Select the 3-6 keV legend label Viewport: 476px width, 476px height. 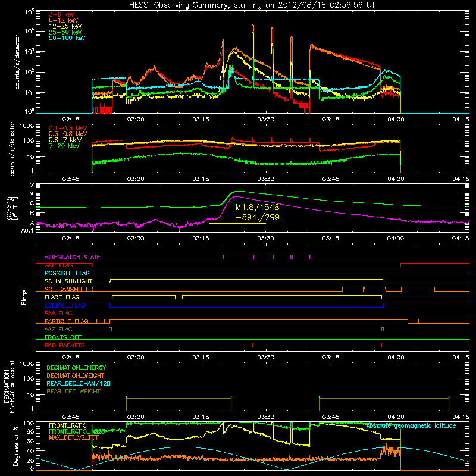coord(62,14)
